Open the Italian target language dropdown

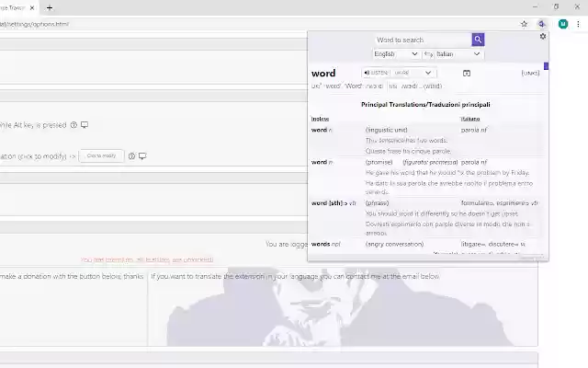point(458,54)
